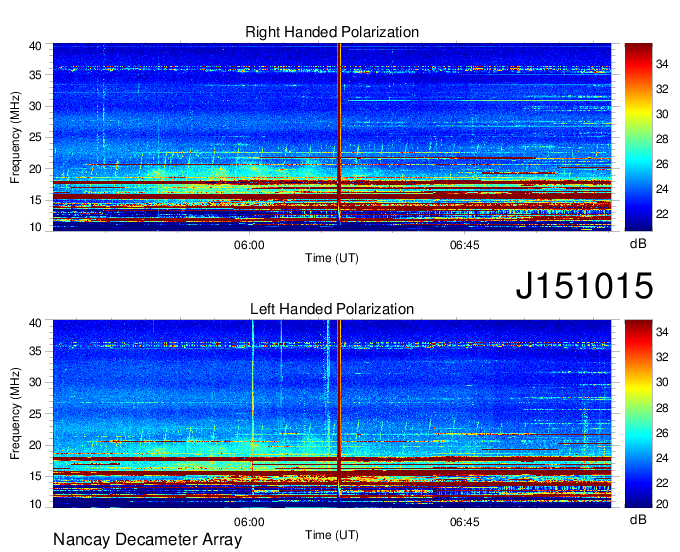Click the Left Handed plot's Frequency (MHz) axis label
The width and height of the screenshot is (680, 552).
pyautogui.click(x=15, y=414)
